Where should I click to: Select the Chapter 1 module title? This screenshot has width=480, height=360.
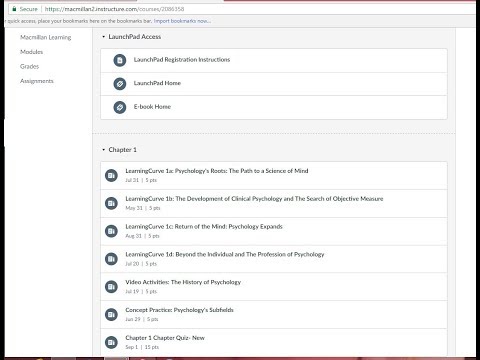[122, 150]
